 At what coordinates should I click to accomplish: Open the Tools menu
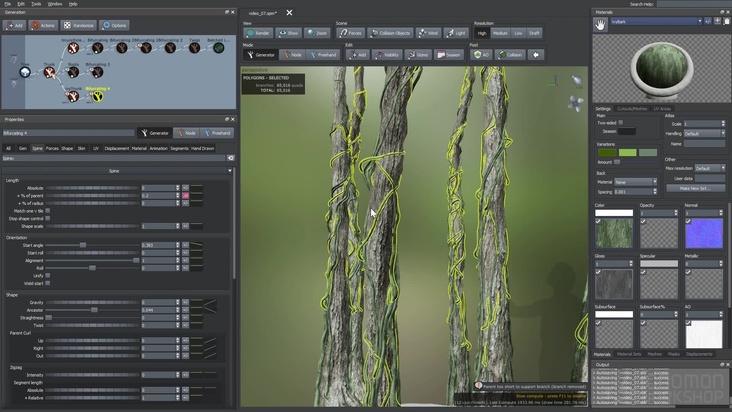coord(36,4)
